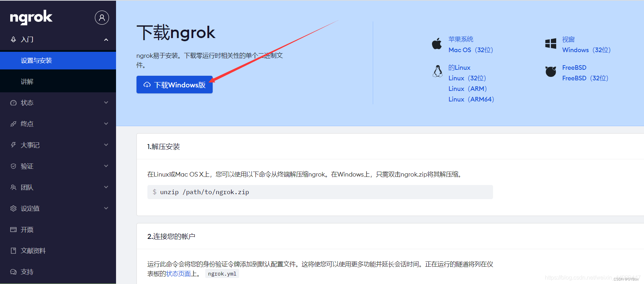Open the 状态 sidebar entry
Image resolution: width=644 pixels, height=284 pixels.
click(58, 103)
